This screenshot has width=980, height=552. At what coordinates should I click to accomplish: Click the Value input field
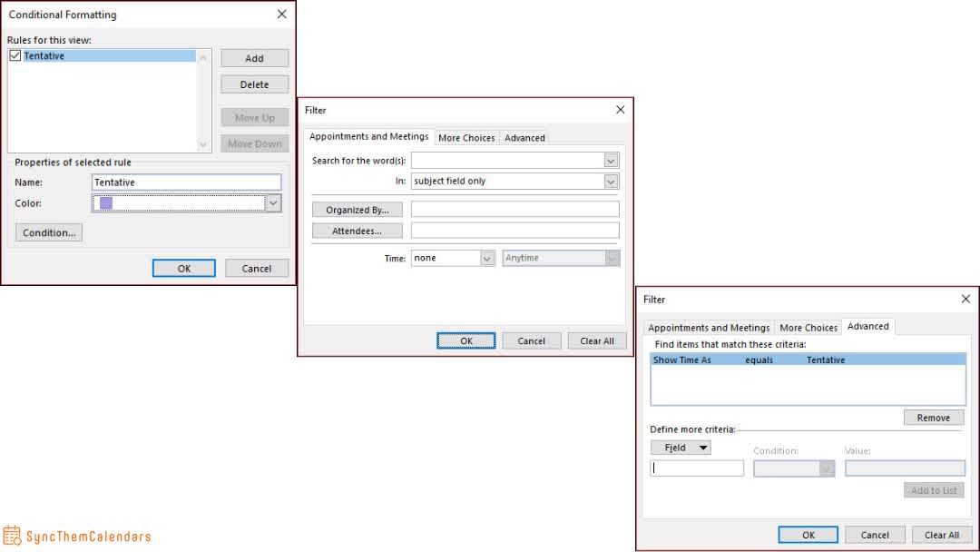tap(905, 468)
